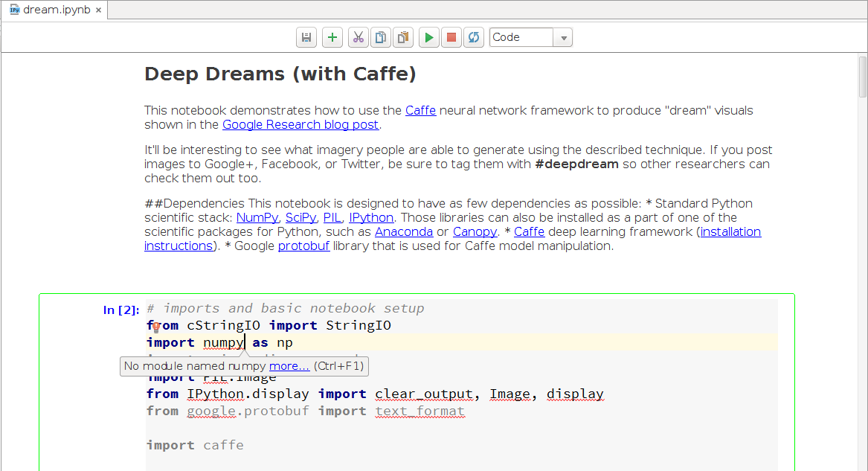This screenshot has height=471, width=868.
Task: Restart the kernel with reload icon
Action: click(x=474, y=38)
